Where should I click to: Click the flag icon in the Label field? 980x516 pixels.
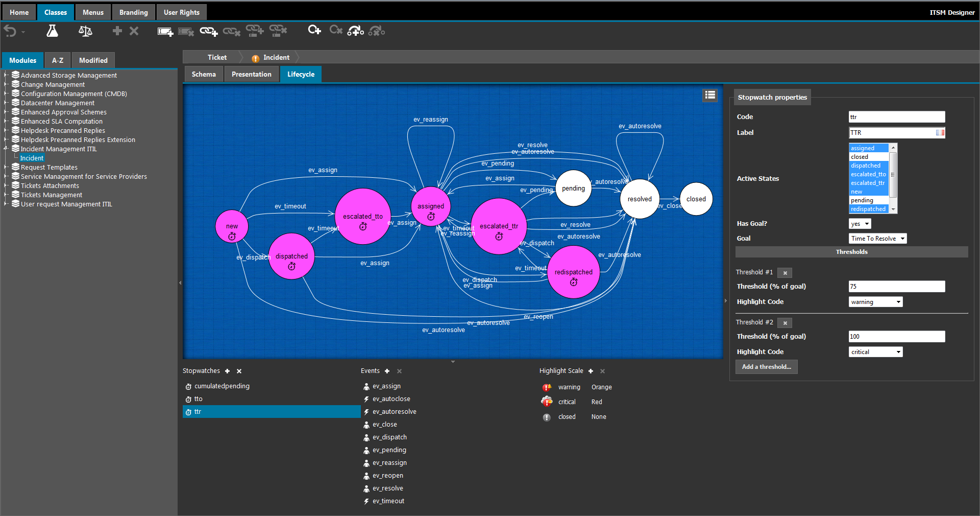939,132
